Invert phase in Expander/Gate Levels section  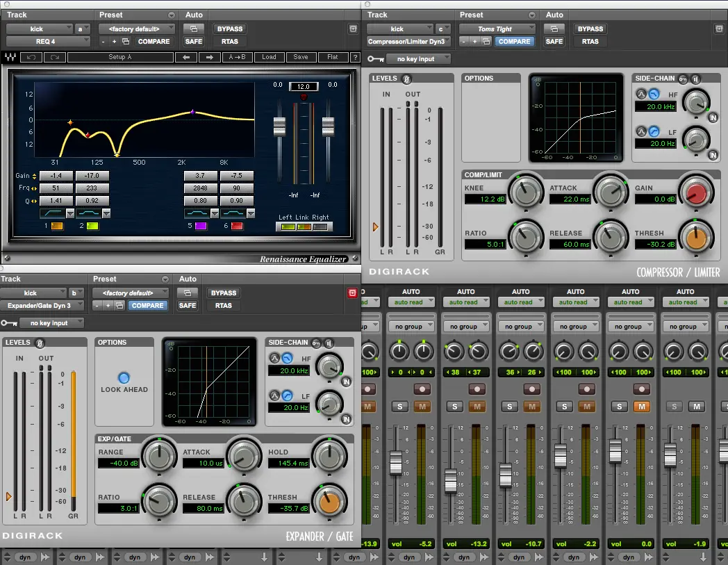tap(40, 343)
